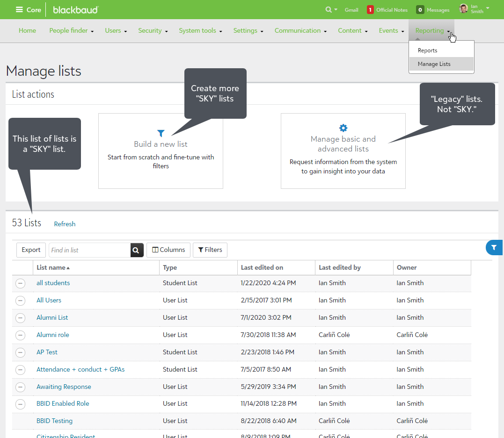Viewport: 504px width, 438px height.
Task: Open row menu icon for Alumni role
Action: point(20,335)
